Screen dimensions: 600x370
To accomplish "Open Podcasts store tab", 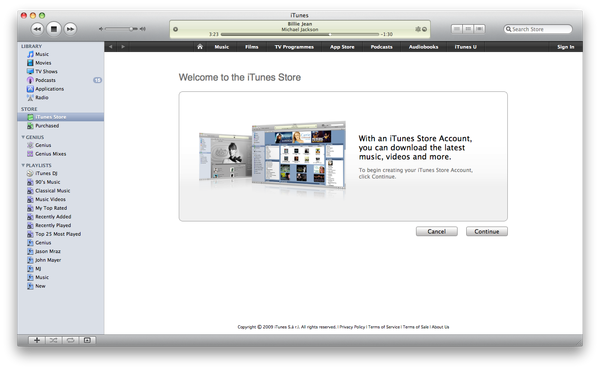I will click(382, 47).
